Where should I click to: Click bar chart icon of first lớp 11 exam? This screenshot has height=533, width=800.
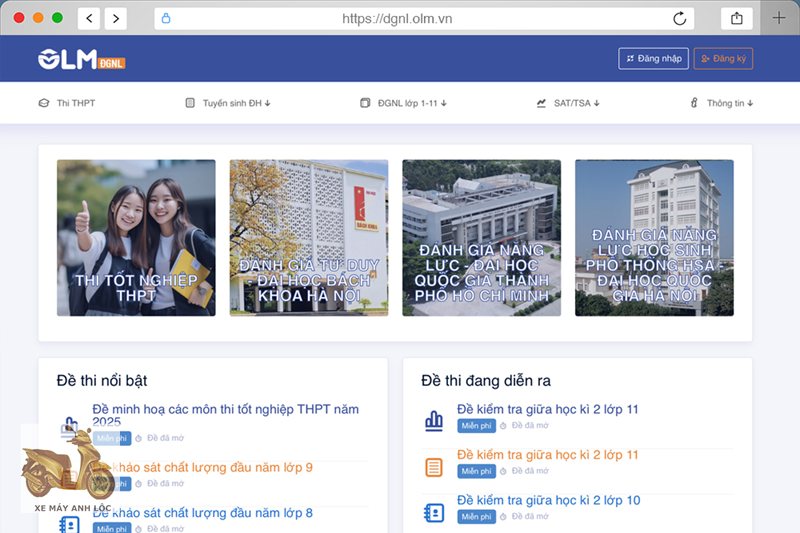click(434, 421)
